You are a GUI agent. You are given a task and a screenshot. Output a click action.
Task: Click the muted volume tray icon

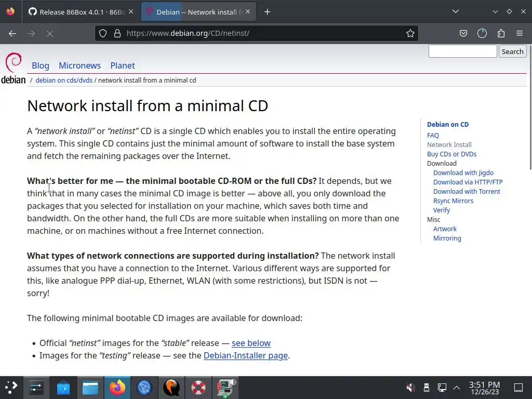tap(410, 387)
